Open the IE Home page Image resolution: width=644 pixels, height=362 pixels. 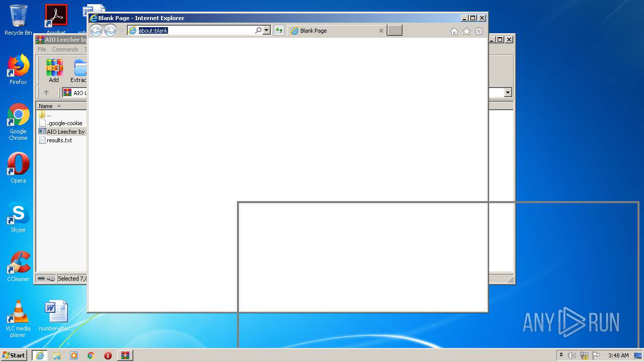[454, 31]
